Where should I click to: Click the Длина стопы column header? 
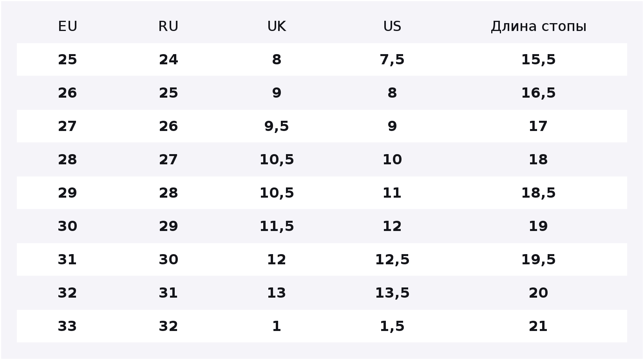539,26
